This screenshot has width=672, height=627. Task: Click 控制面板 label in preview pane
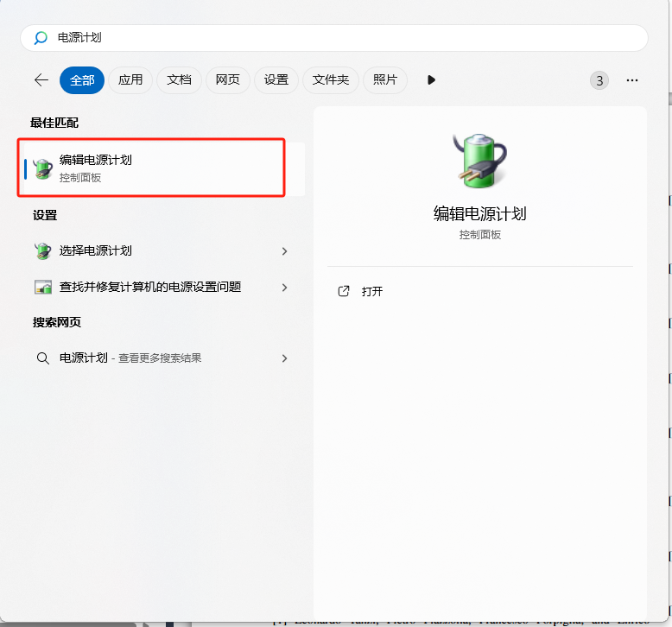(x=480, y=235)
